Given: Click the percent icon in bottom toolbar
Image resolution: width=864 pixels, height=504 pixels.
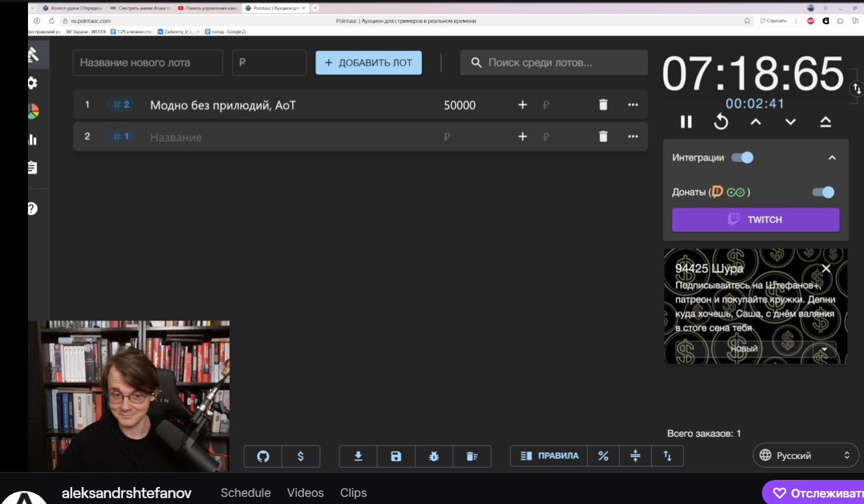Looking at the screenshot, I should [604, 456].
